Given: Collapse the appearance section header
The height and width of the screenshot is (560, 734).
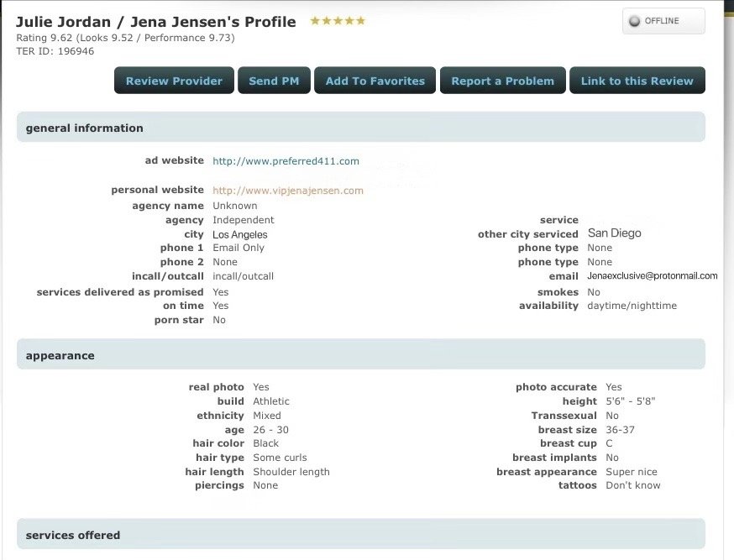Looking at the screenshot, I should pyautogui.click(x=60, y=355).
